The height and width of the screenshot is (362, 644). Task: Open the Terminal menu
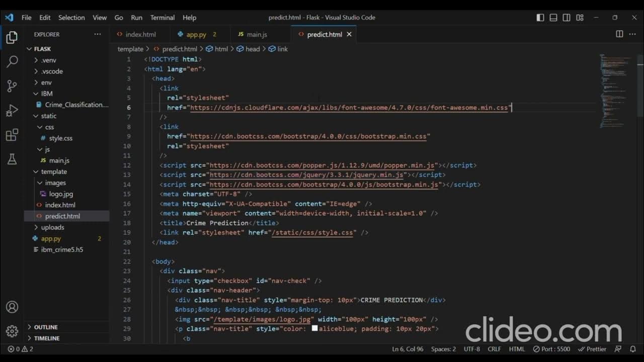click(163, 17)
